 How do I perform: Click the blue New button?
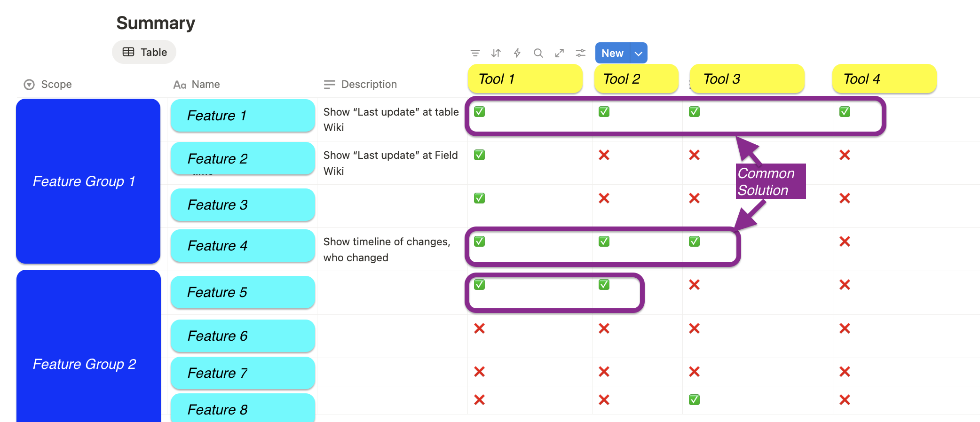tap(612, 53)
